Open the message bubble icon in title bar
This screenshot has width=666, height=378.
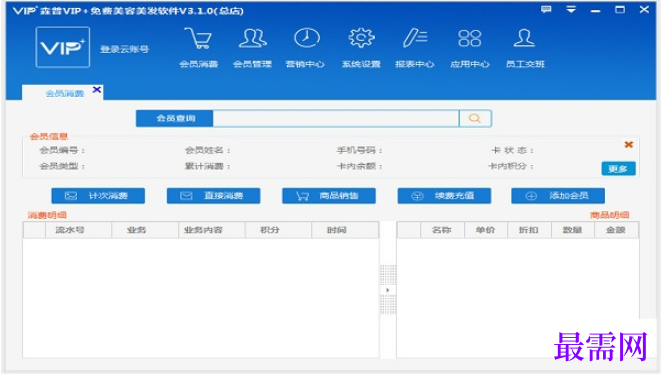click(x=546, y=9)
